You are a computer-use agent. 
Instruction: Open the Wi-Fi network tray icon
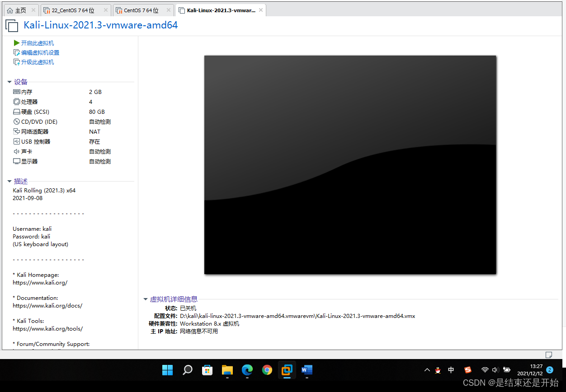click(485, 370)
